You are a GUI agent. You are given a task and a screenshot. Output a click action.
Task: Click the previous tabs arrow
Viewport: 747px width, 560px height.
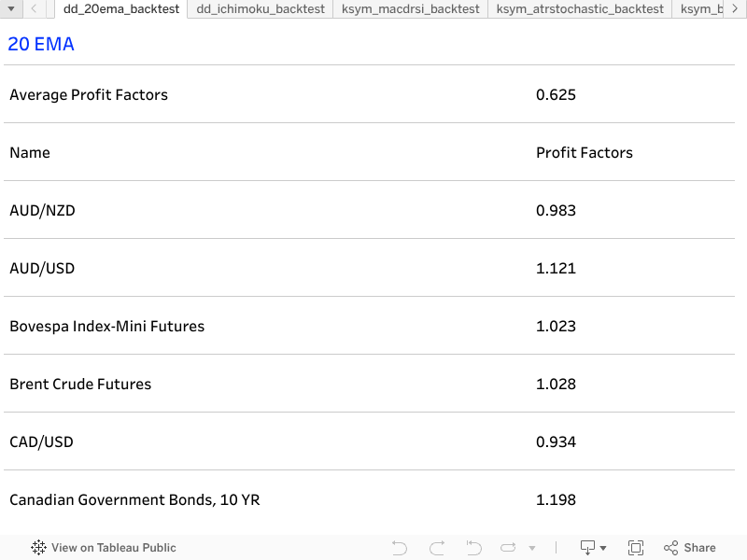(x=34, y=8)
